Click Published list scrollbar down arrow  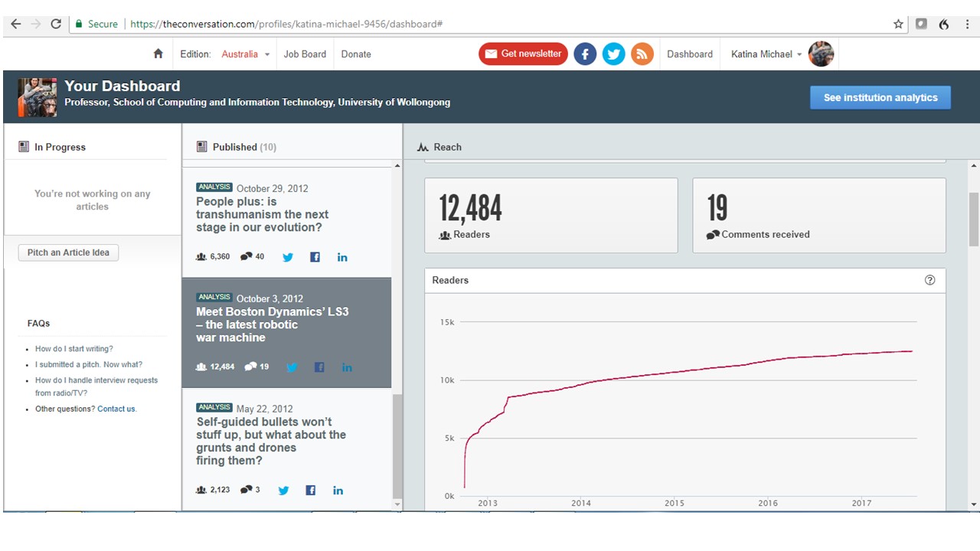point(397,505)
